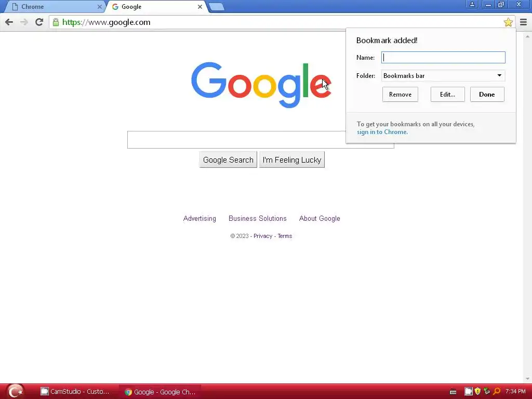Toggle the yellow bookmark star icon

point(508,22)
